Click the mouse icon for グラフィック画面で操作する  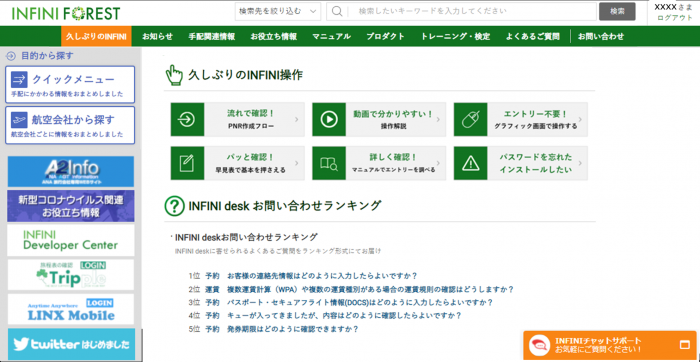[x=471, y=119]
